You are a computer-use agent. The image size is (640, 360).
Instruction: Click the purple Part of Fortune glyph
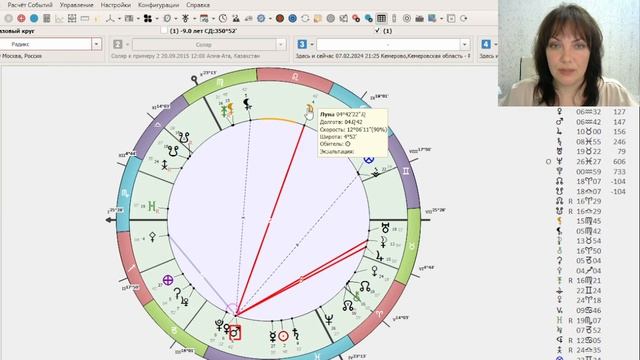pyautogui.click(x=168, y=280)
